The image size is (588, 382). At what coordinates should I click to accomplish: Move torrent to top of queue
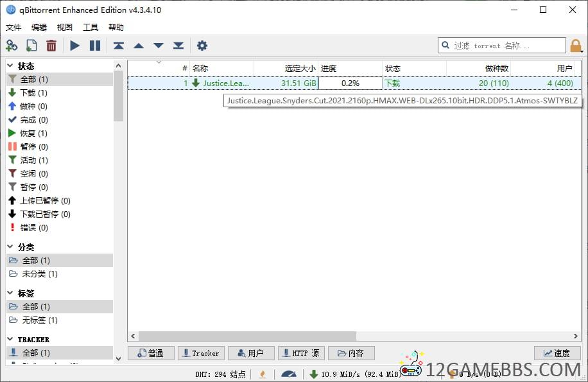click(x=119, y=46)
